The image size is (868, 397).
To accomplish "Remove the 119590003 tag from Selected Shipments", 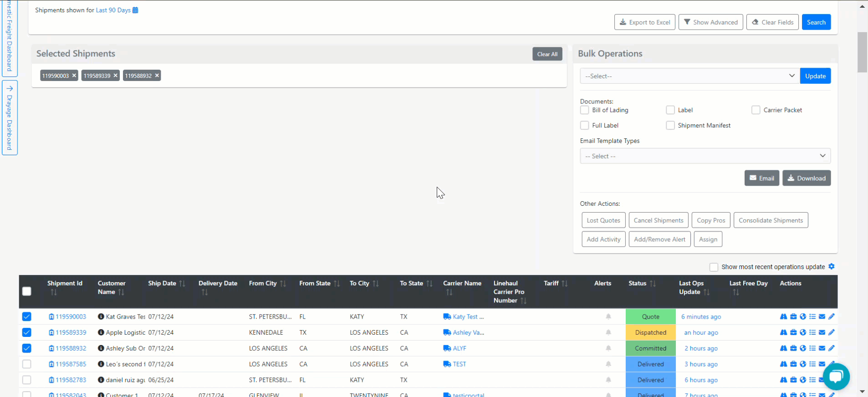I will click(x=74, y=76).
